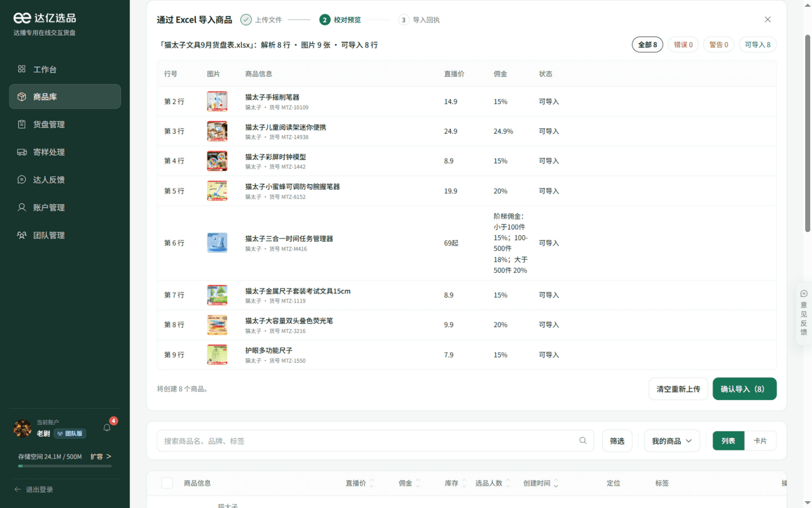Click product name 猫太子手摇削笔器
812x508 pixels.
click(272, 97)
